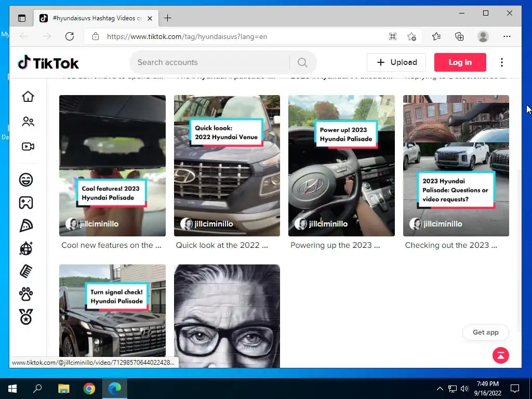Click the search magnifier icon in TikTok
This screenshot has width=532, height=399.
tap(302, 62)
